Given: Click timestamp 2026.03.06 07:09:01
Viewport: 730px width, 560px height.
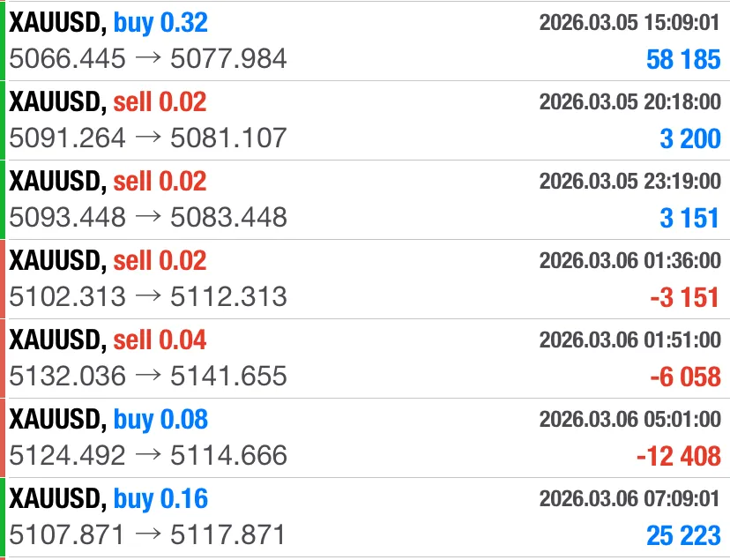Looking at the screenshot, I should tap(629, 499).
